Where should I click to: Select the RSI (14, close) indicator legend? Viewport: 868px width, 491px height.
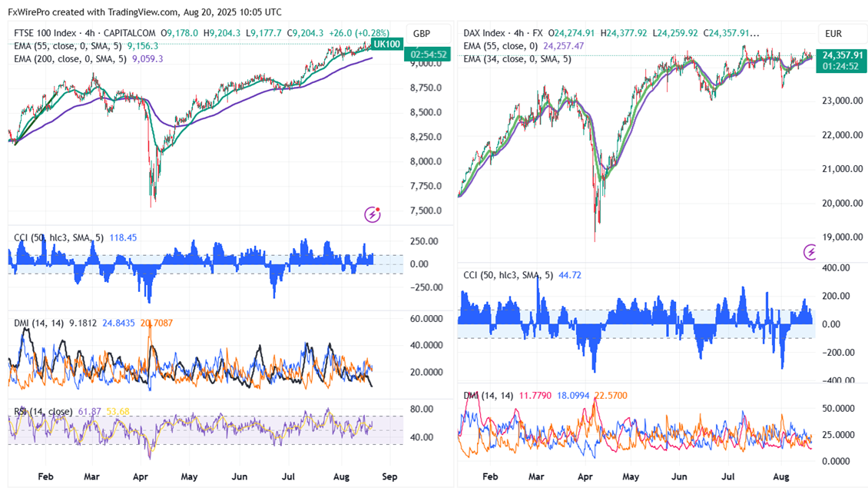(x=42, y=412)
